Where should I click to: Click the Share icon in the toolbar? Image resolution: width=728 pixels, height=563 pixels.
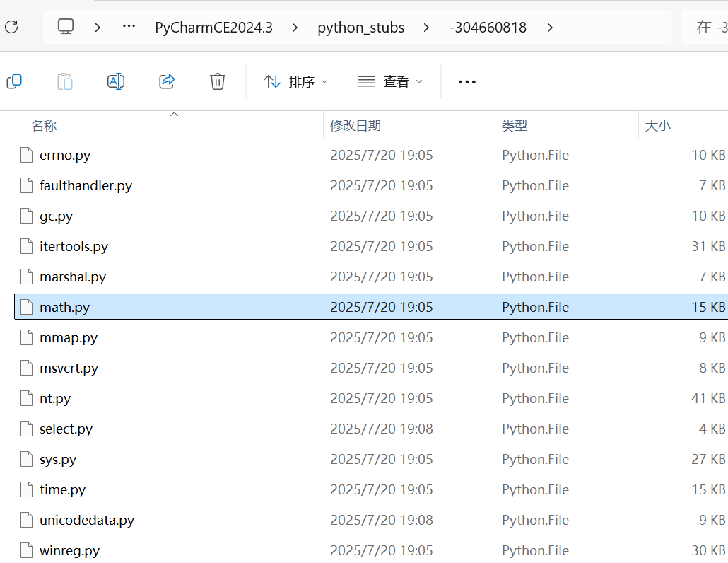click(x=167, y=81)
